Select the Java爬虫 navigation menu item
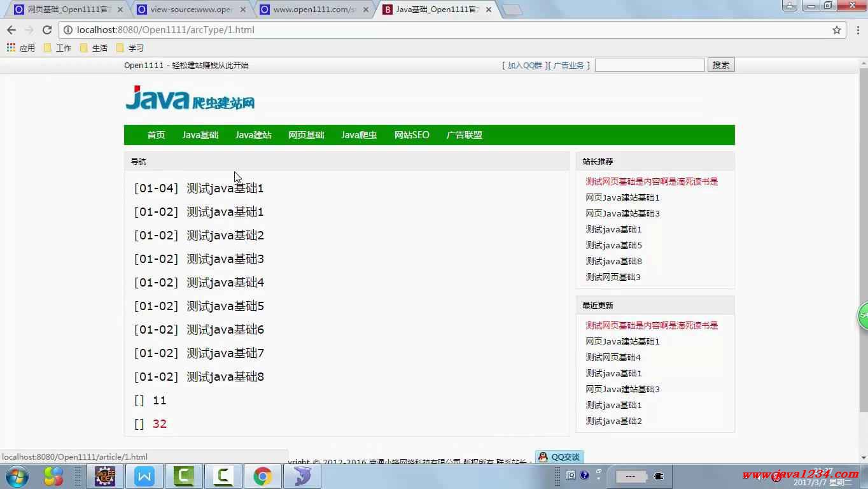The width and height of the screenshot is (868, 489). [359, 135]
